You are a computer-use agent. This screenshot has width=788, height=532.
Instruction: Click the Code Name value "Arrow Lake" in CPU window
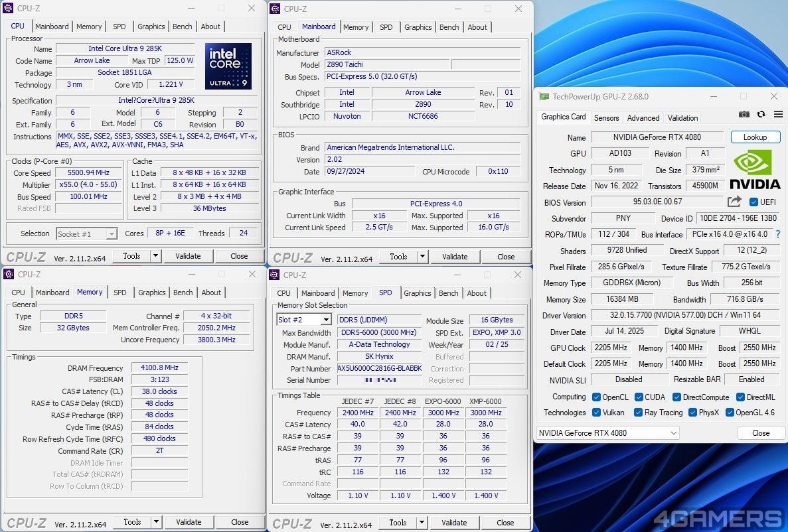click(92, 61)
